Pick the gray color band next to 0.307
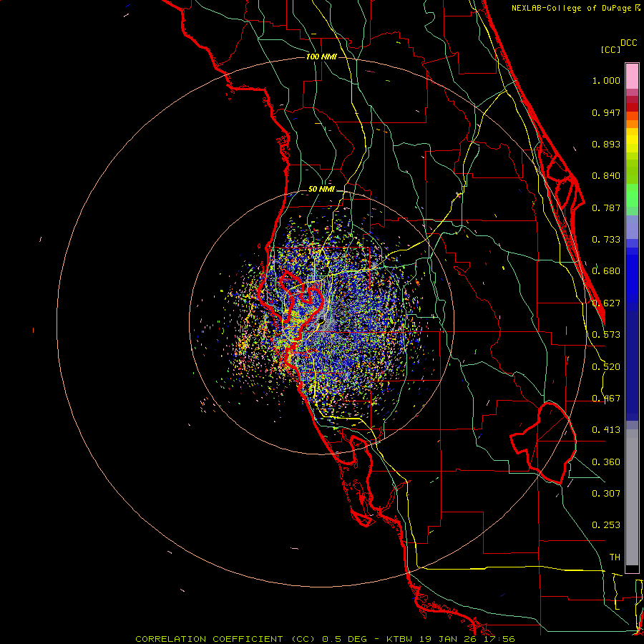 tap(632, 497)
